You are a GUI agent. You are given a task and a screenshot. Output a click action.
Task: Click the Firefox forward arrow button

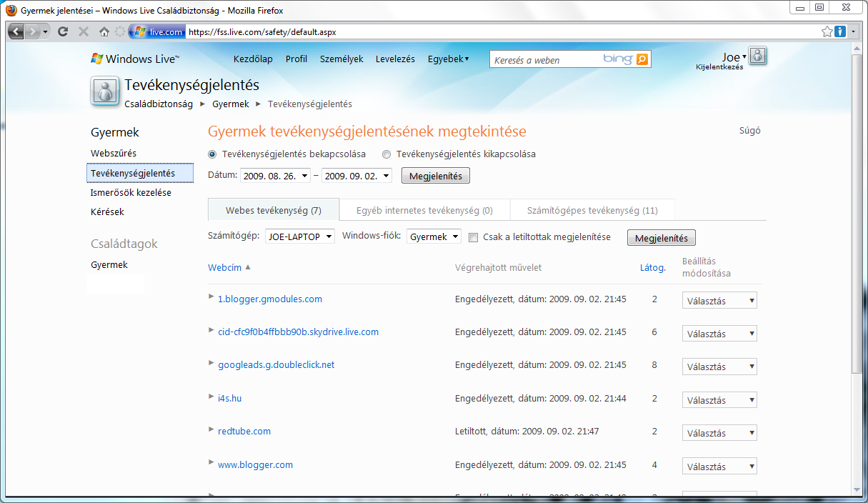point(32,31)
